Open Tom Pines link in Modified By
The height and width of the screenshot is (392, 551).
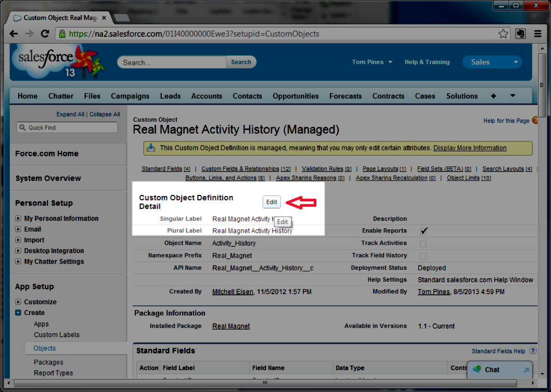(433, 292)
